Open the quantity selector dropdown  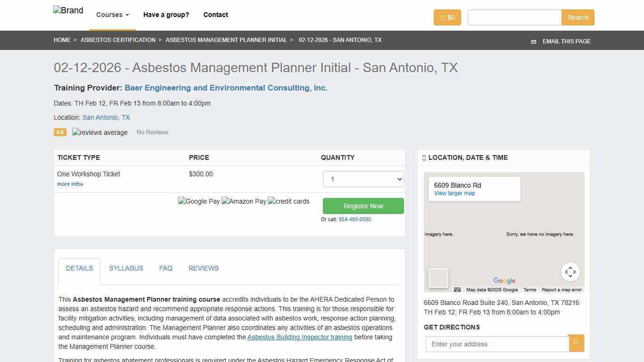coord(363,179)
